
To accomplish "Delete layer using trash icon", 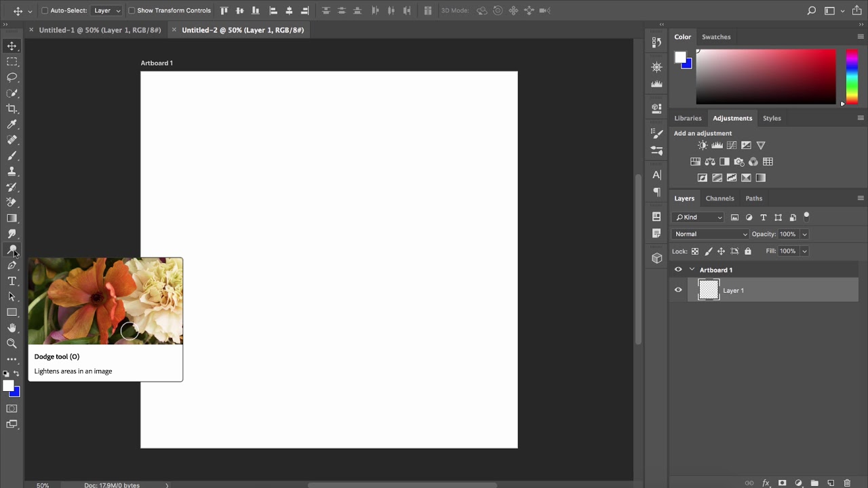I will click(x=847, y=483).
